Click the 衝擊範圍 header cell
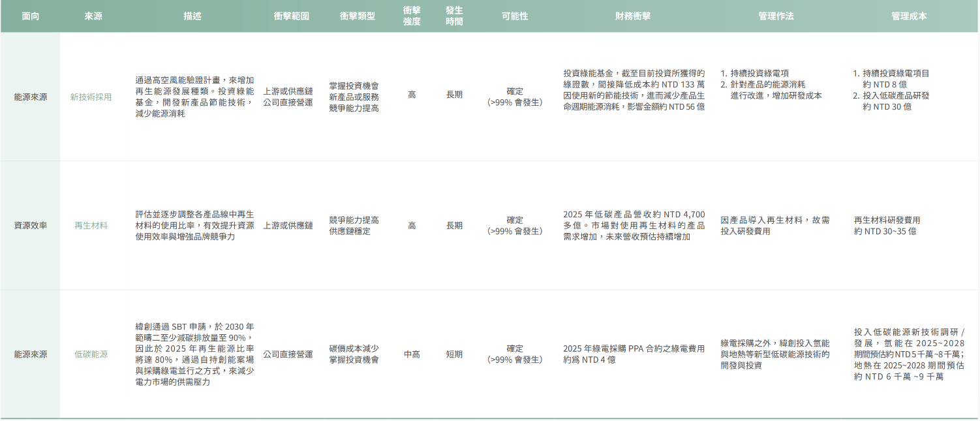The image size is (980, 421). click(292, 16)
